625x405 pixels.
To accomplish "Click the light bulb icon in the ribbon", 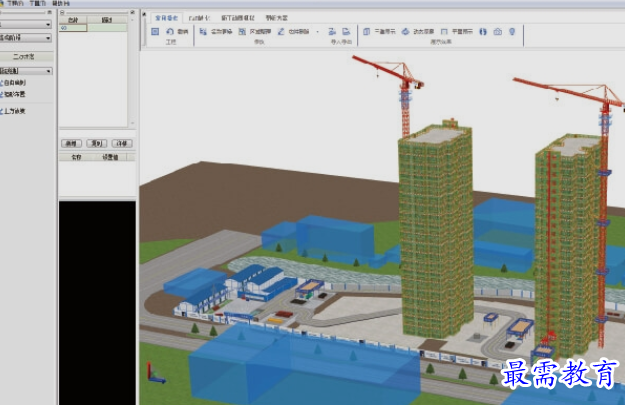I will (x=512, y=31).
